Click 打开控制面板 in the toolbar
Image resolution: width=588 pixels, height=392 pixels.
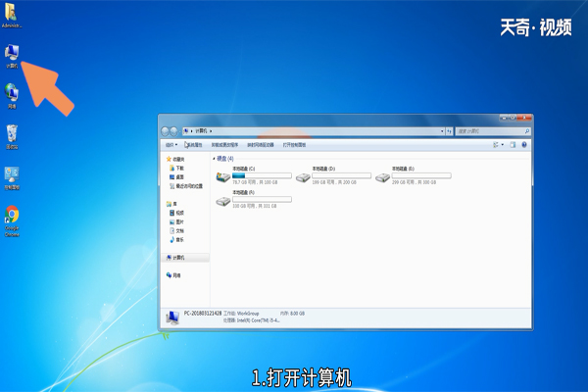pyautogui.click(x=294, y=145)
